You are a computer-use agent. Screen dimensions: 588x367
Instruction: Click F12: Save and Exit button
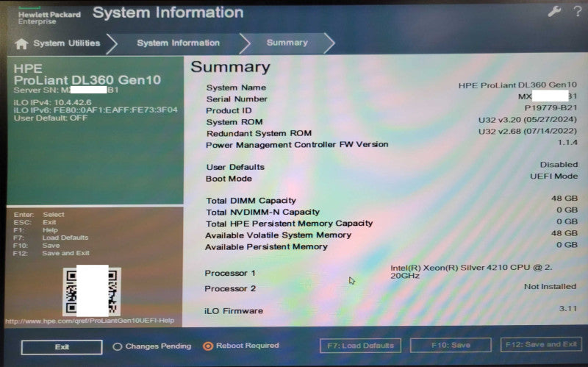[541, 344]
